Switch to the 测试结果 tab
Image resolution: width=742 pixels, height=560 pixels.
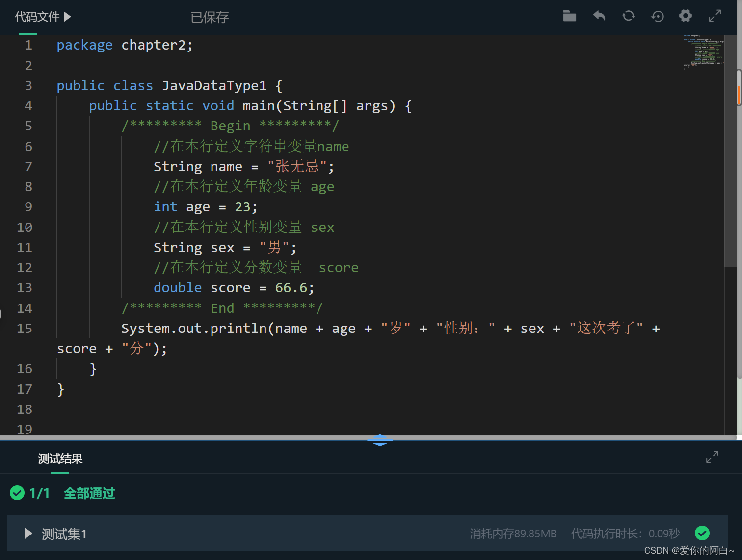(x=59, y=458)
